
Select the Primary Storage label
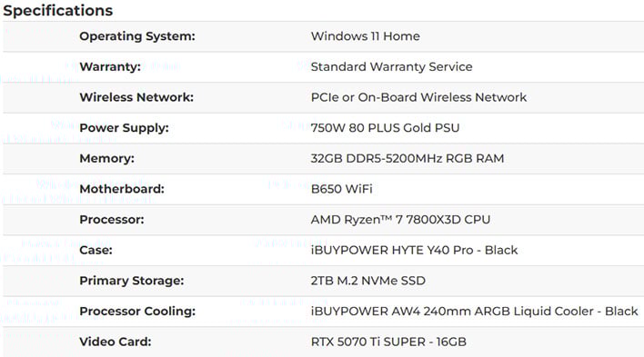point(131,281)
